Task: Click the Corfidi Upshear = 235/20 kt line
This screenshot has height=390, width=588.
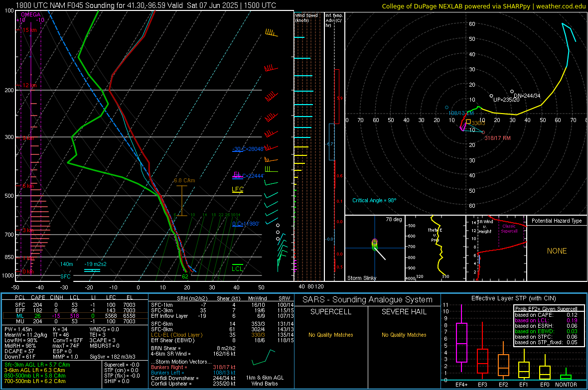Action: click(193, 384)
